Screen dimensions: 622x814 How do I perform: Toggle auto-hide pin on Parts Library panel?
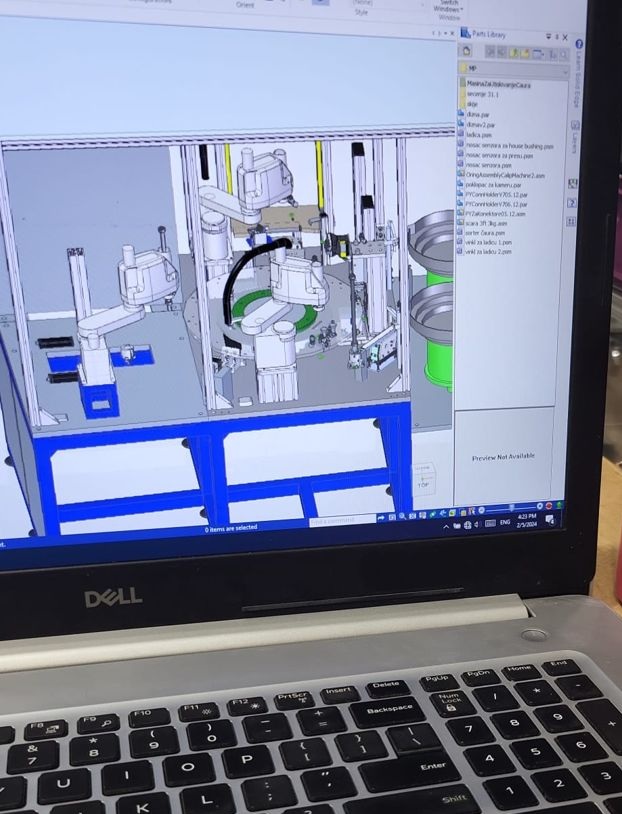(x=557, y=37)
